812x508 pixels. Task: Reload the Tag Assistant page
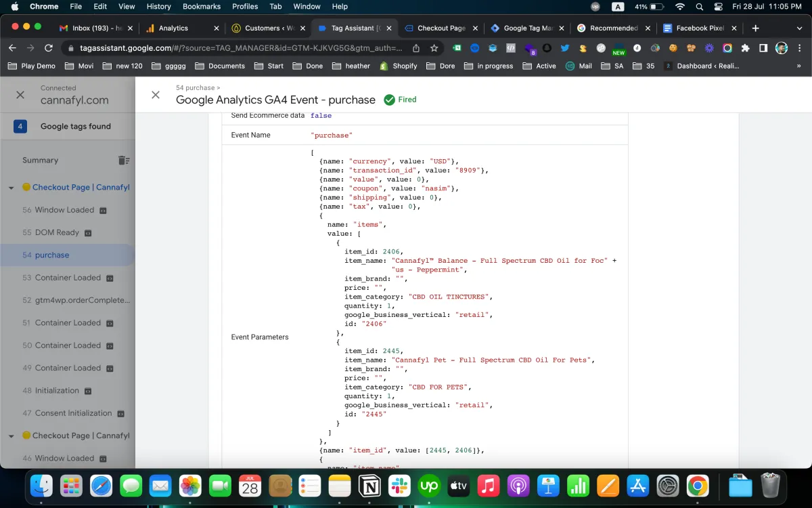pyautogui.click(x=49, y=48)
